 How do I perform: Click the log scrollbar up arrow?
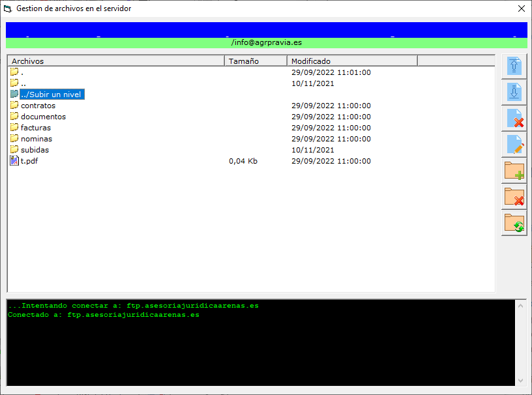tap(520, 305)
